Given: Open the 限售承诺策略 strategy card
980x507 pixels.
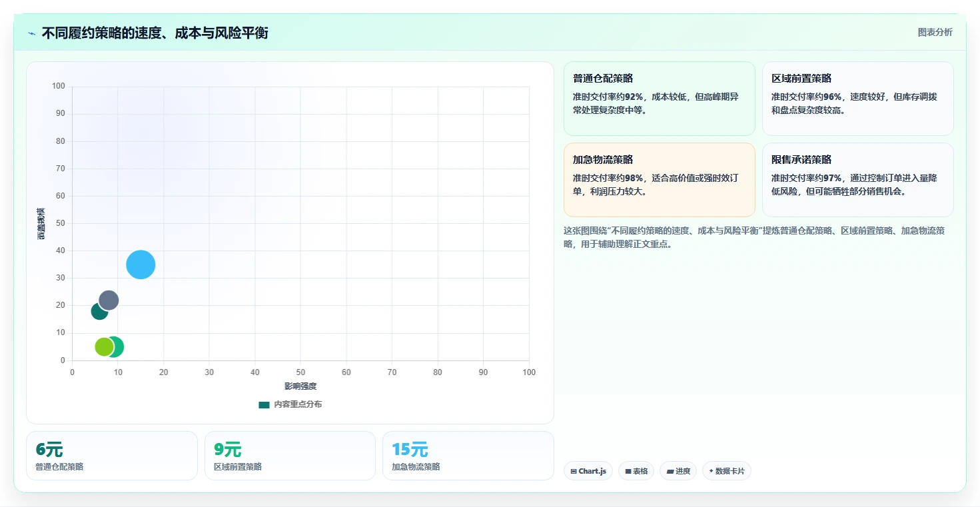Looking at the screenshot, I should click(x=857, y=180).
